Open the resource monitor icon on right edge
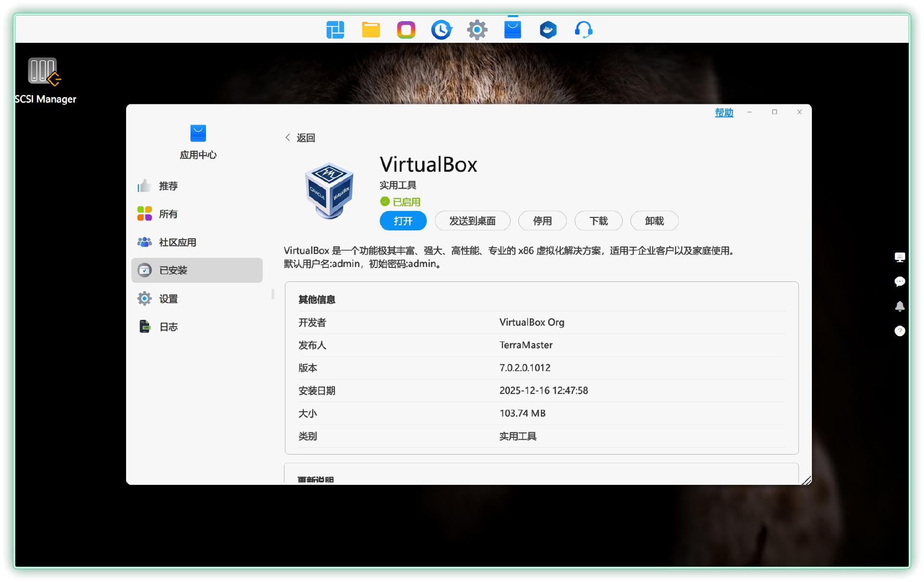The width and height of the screenshot is (924, 582). pyautogui.click(x=899, y=257)
